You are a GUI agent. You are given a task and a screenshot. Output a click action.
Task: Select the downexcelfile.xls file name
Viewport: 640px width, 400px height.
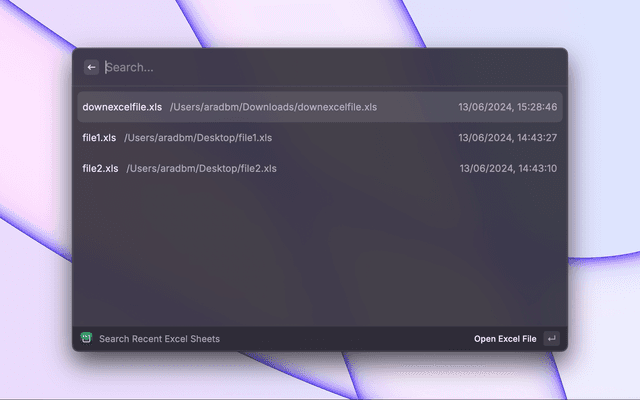[x=121, y=107]
